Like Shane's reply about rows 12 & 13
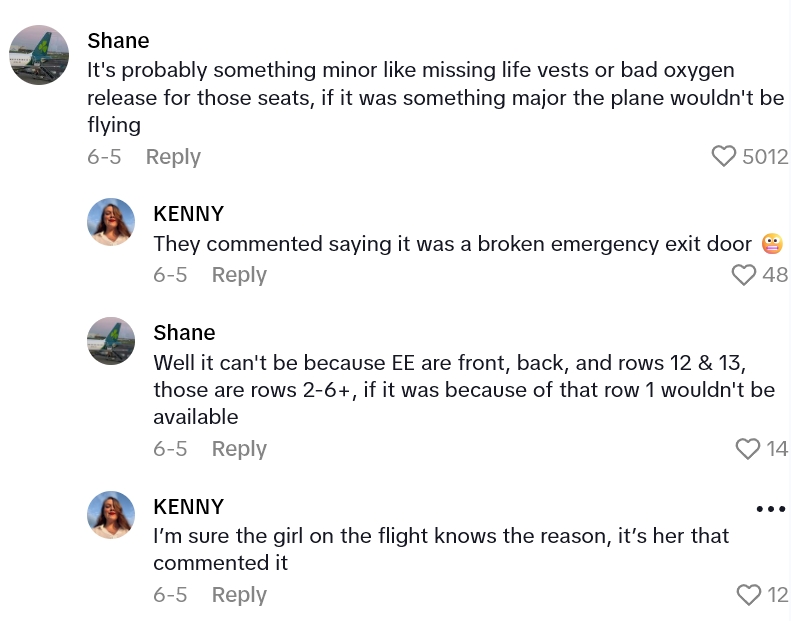This screenshot has height=621, width=791. pyautogui.click(x=748, y=449)
